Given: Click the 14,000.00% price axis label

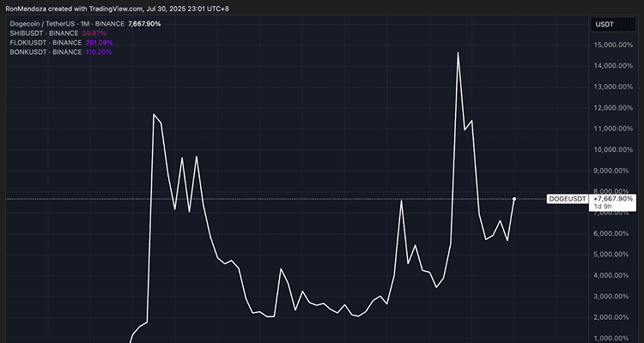Looking at the screenshot, I should coord(613,66).
